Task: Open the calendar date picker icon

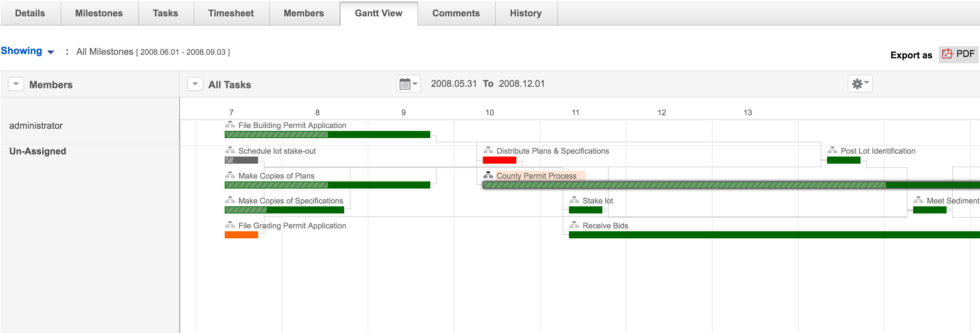Action: tap(405, 84)
